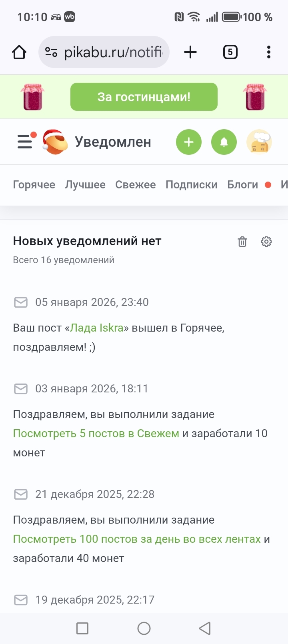The image size is (288, 644).
Task: Tap the browser home icon
Action: click(19, 52)
